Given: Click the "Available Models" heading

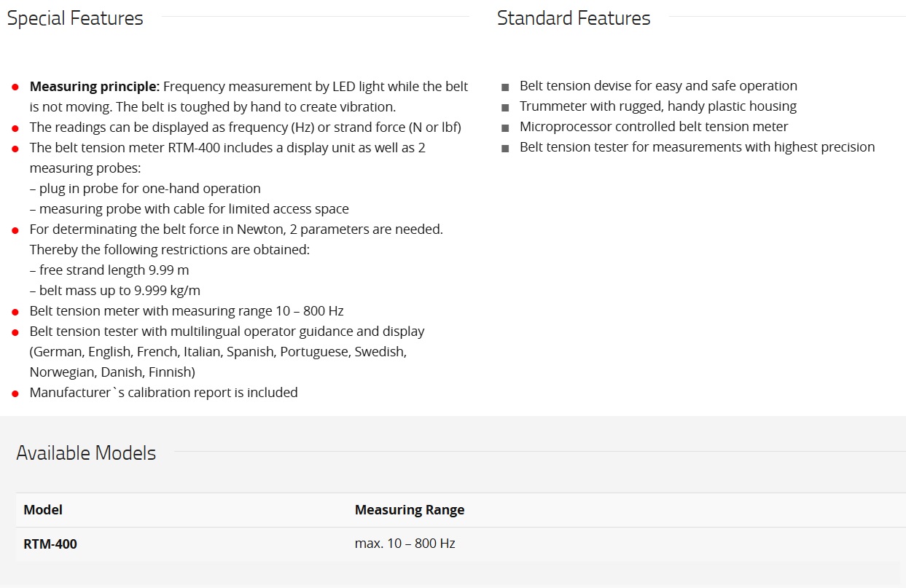Looking at the screenshot, I should pyautogui.click(x=86, y=453).
